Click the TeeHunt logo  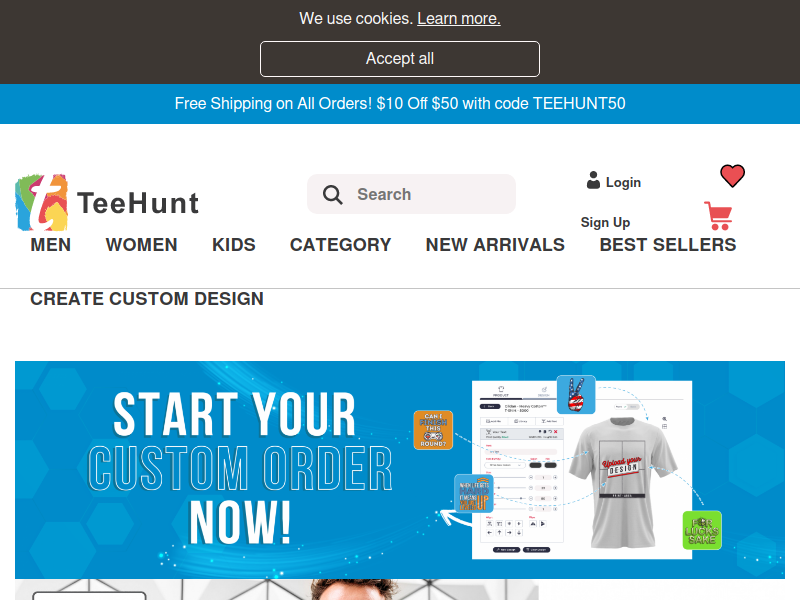click(x=107, y=203)
